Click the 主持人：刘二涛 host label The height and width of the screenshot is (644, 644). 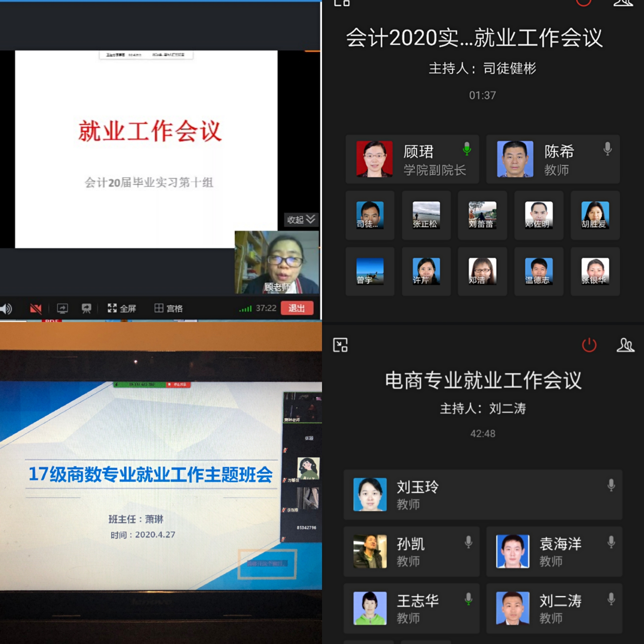(x=483, y=408)
